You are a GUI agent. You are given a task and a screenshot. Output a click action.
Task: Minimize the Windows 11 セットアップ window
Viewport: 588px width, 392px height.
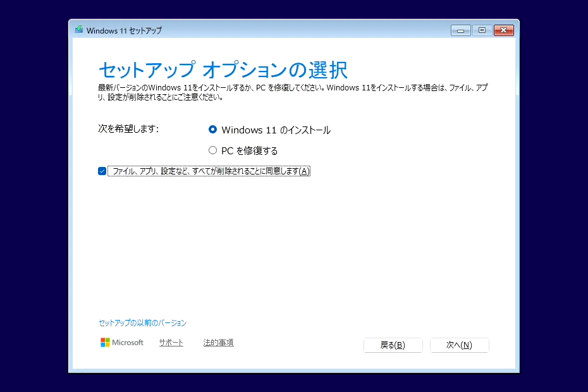(x=460, y=30)
